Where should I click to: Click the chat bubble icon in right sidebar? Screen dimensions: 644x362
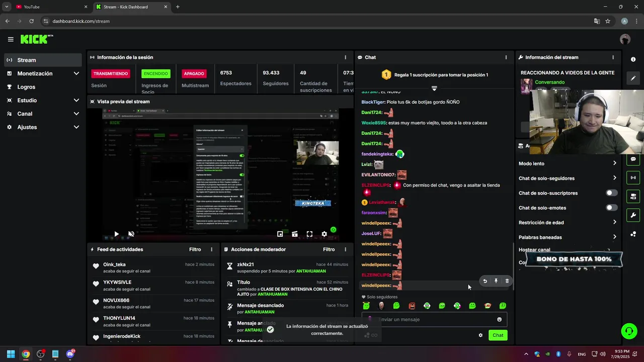coord(633,159)
